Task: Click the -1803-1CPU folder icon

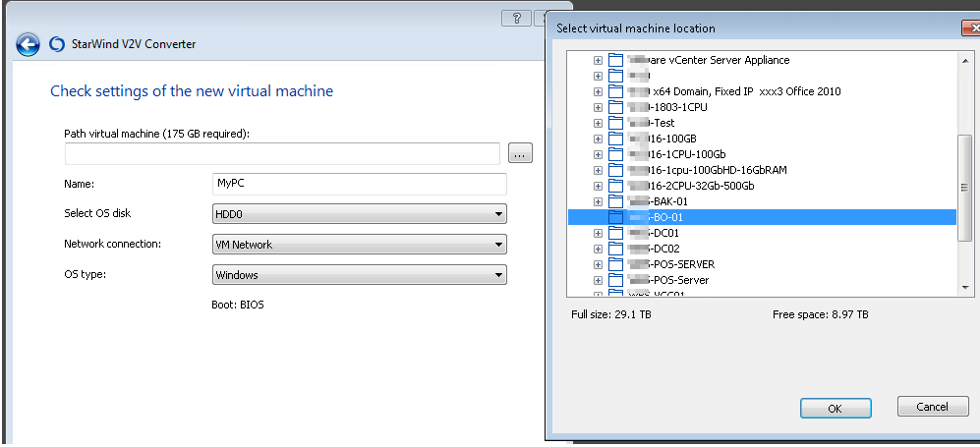Action: 616,107
